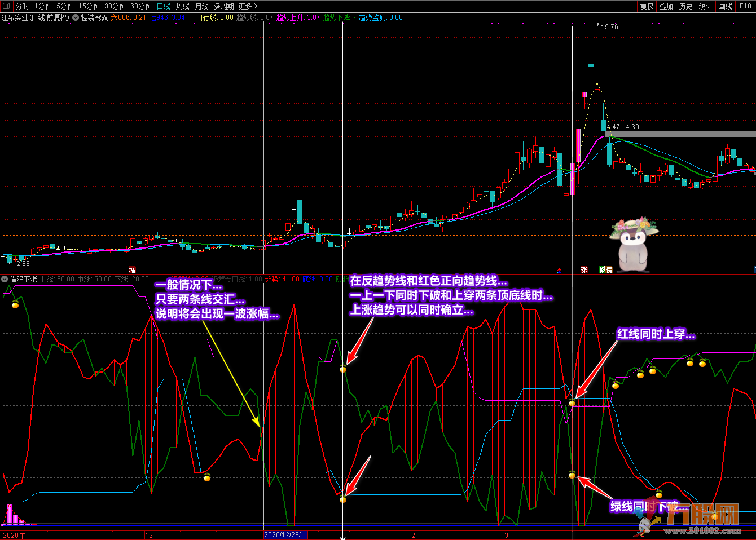Click the gold ball marker under 绿线同时下破 arrow
The width and height of the screenshot is (756, 540).
point(572,476)
